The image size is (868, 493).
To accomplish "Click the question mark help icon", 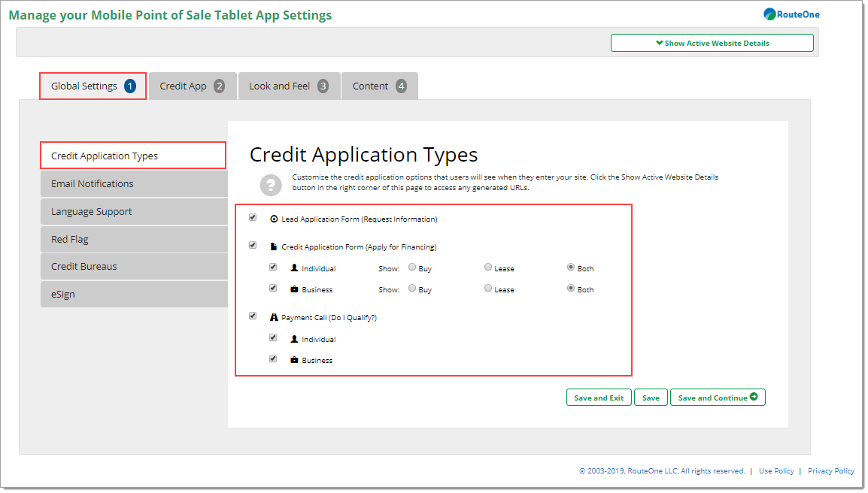I will pyautogui.click(x=271, y=185).
